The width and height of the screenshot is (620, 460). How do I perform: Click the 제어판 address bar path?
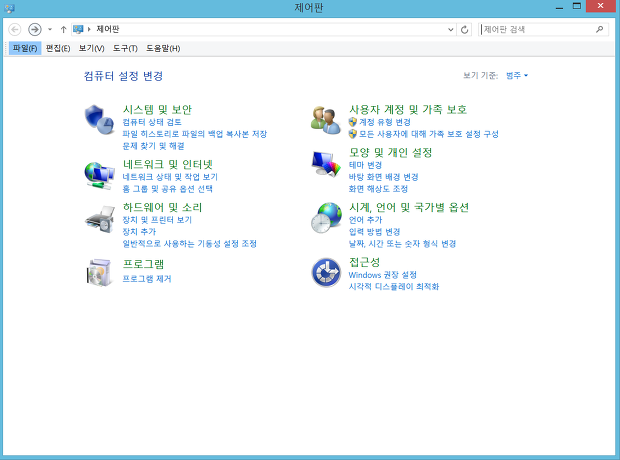(108, 29)
